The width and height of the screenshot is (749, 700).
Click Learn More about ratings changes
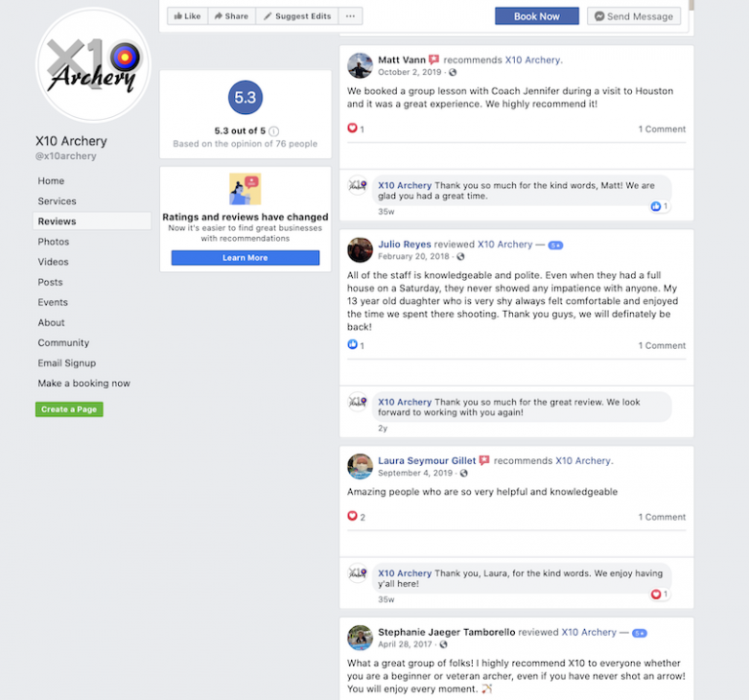[x=245, y=257]
